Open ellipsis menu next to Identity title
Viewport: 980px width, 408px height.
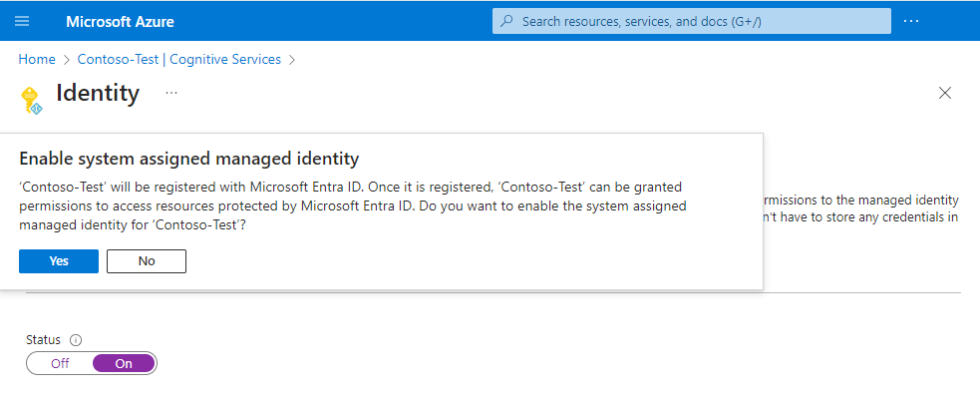(x=171, y=93)
